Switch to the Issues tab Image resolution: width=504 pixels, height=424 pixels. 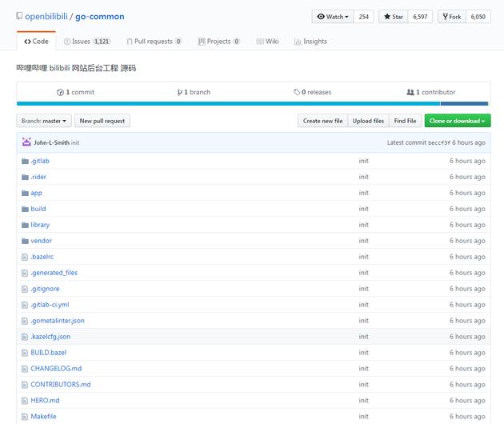coord(87,42)
